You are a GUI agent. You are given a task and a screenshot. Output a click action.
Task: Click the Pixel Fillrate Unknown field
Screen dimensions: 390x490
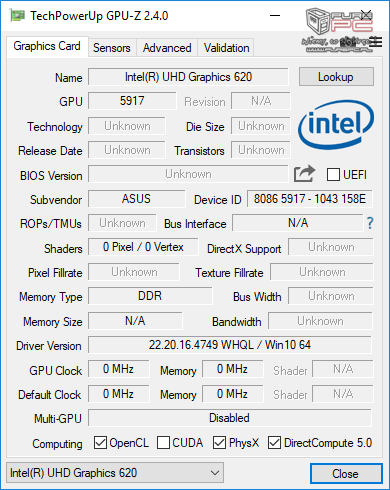click(x=134, y=272)
